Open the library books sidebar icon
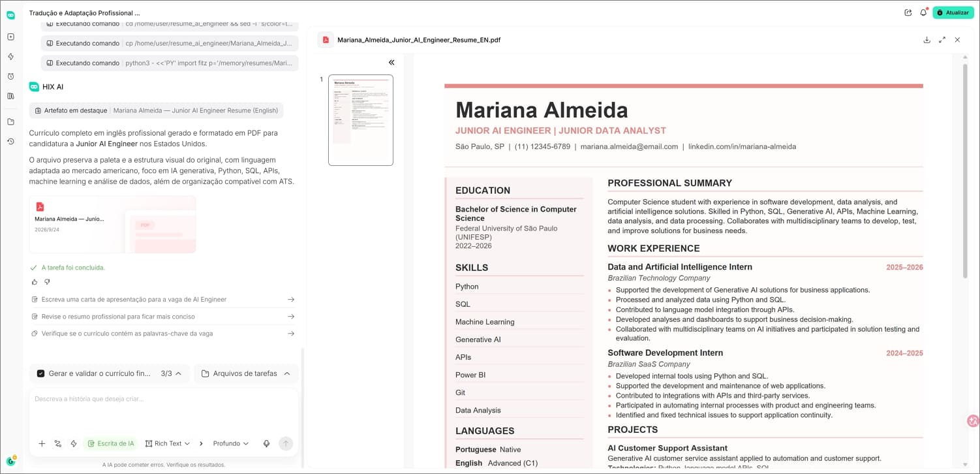Screen dimensions: 980x474 [10, 96]
